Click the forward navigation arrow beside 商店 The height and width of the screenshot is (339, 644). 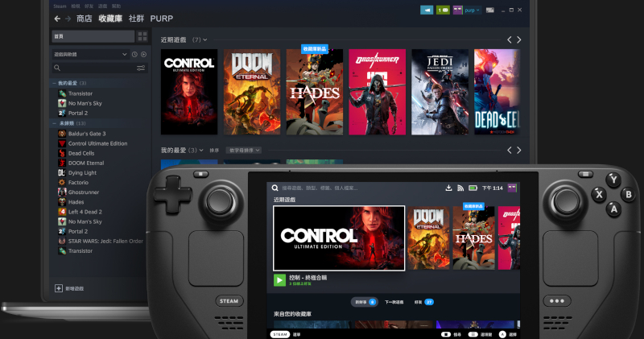click(68, 19)
